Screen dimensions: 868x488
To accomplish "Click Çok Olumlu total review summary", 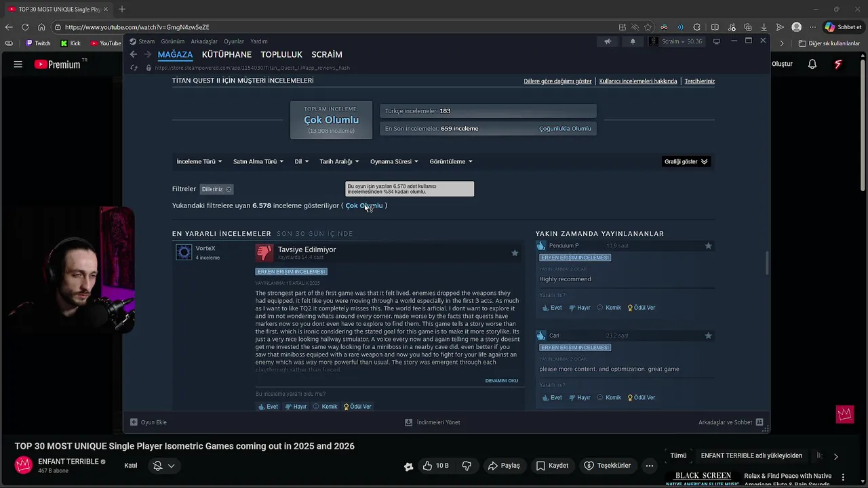I will [331, 120].
